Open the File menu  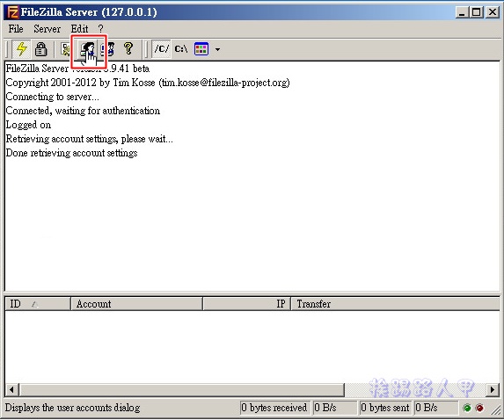coord(16,29)
